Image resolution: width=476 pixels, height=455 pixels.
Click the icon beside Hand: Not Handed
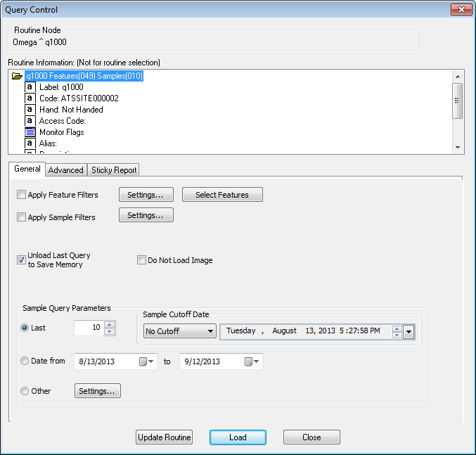click(x=30, y=110)
